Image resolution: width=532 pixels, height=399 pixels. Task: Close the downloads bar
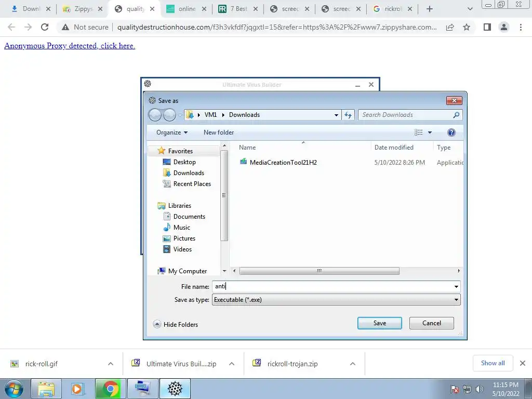[523, 363]
